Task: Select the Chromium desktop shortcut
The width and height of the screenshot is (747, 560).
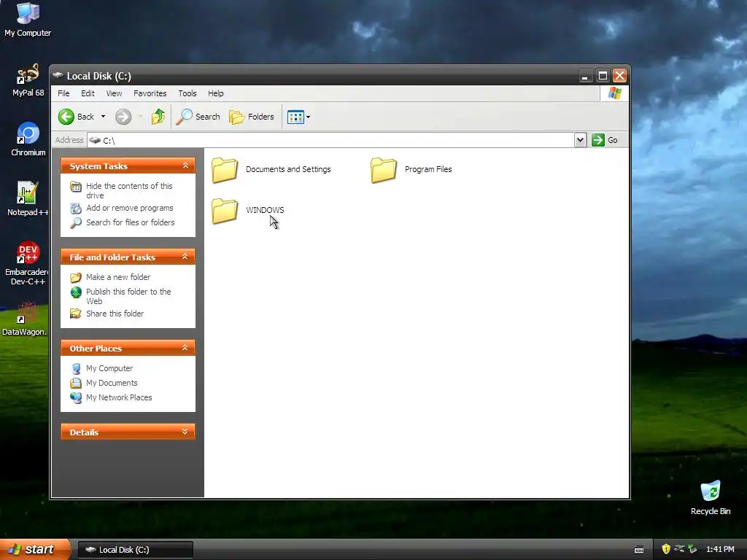Action: click(28, 139)
